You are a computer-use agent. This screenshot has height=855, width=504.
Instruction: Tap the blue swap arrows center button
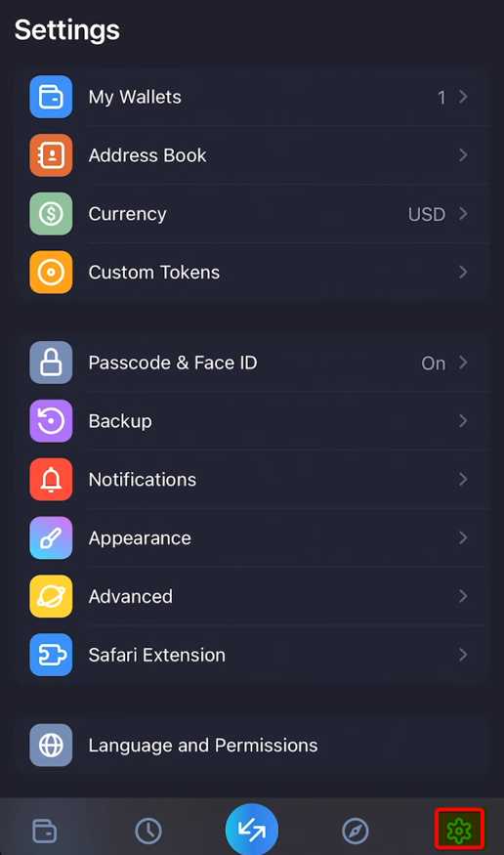coord(252,829)
